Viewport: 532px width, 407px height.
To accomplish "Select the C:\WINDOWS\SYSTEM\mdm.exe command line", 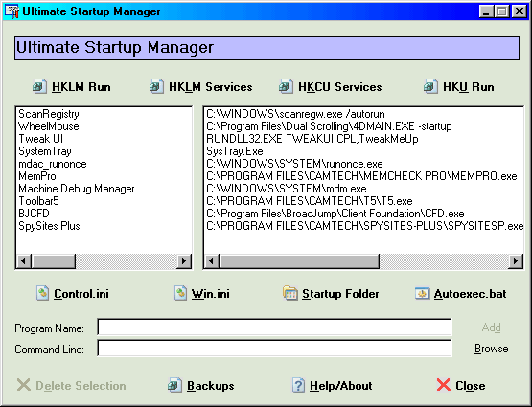I will click(287, 189).
